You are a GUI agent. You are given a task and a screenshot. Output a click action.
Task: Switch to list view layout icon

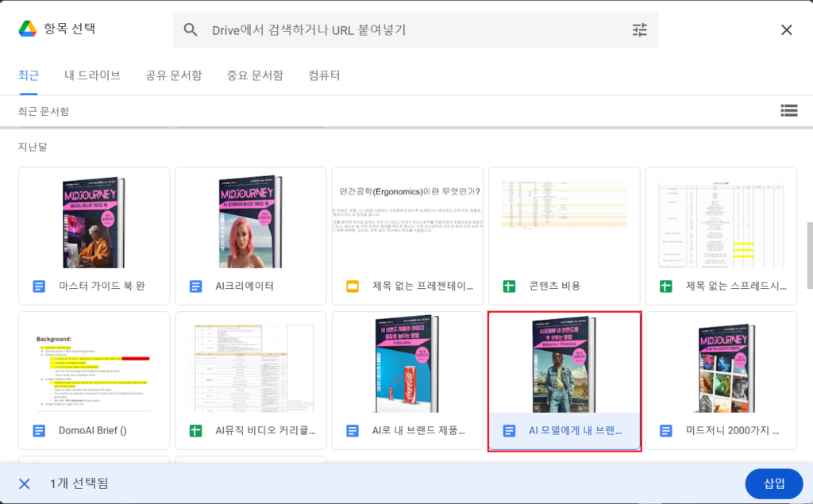tap(788, 111)
